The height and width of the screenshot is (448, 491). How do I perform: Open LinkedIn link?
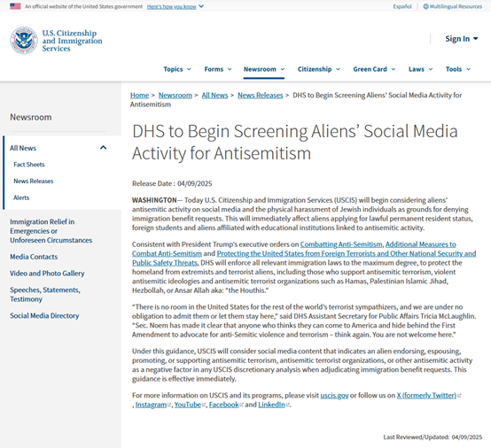click(271, 405)
